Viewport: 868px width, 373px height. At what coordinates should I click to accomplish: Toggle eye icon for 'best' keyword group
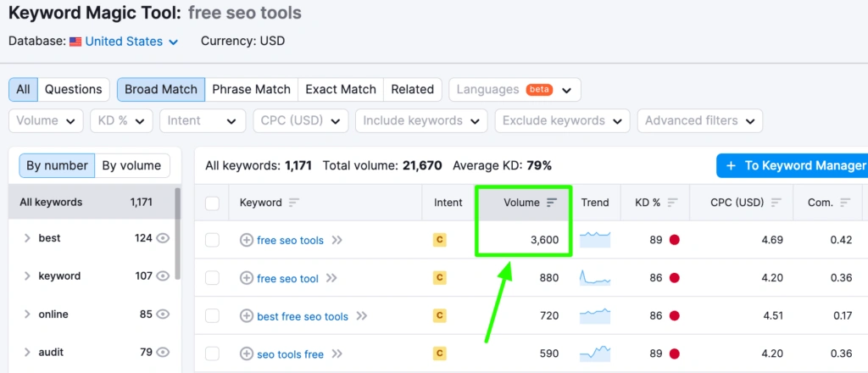pos(164,238)
